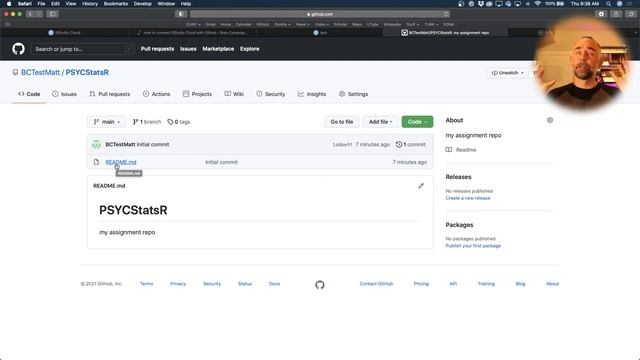This screenshot has width=640, height=360.
Task: Open Issues in the top navigation bar
Action: click(x=188, y=49)
